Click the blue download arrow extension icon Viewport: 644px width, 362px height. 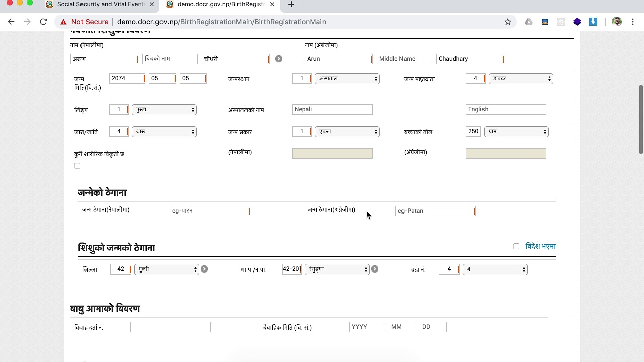(x=593, y=22)
